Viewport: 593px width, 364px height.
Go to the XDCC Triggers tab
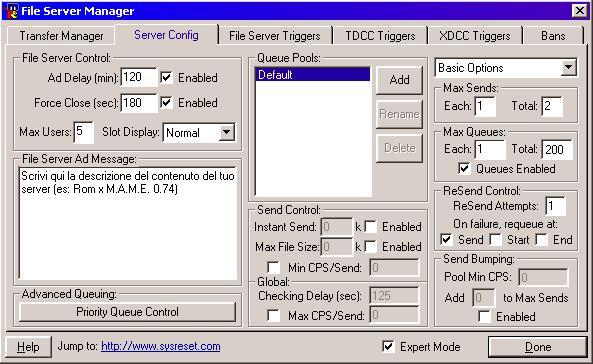(x=475, y=36)
